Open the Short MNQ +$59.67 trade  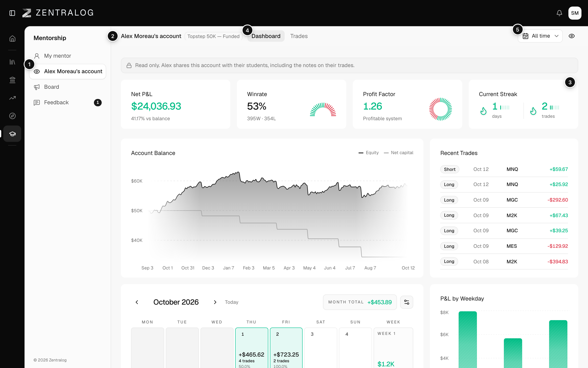coord(504,169)
